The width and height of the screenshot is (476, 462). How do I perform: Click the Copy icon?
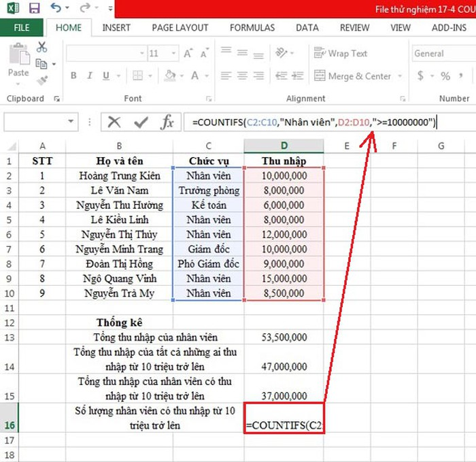pyautogui.click(x=41, y=64)
